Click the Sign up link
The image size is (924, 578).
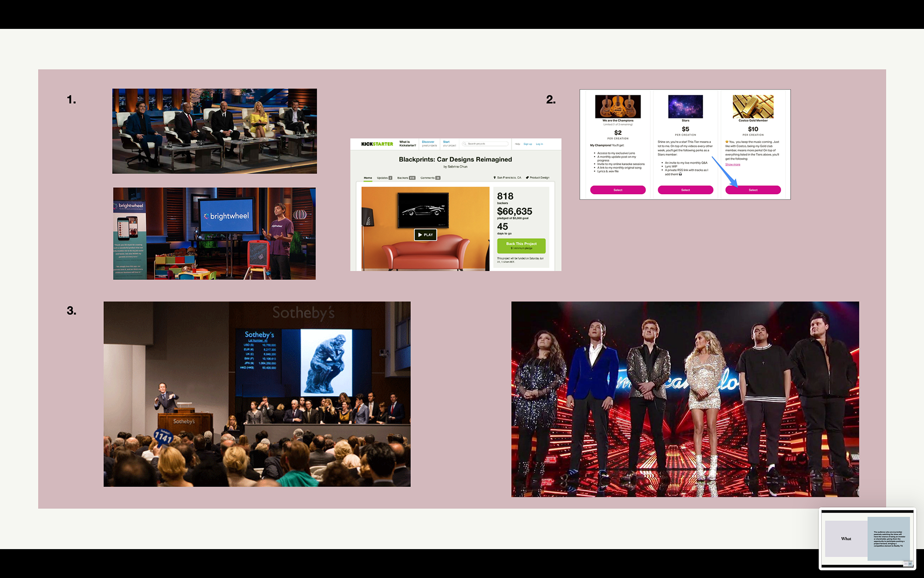pyautogui.click(x=527, y=144)
